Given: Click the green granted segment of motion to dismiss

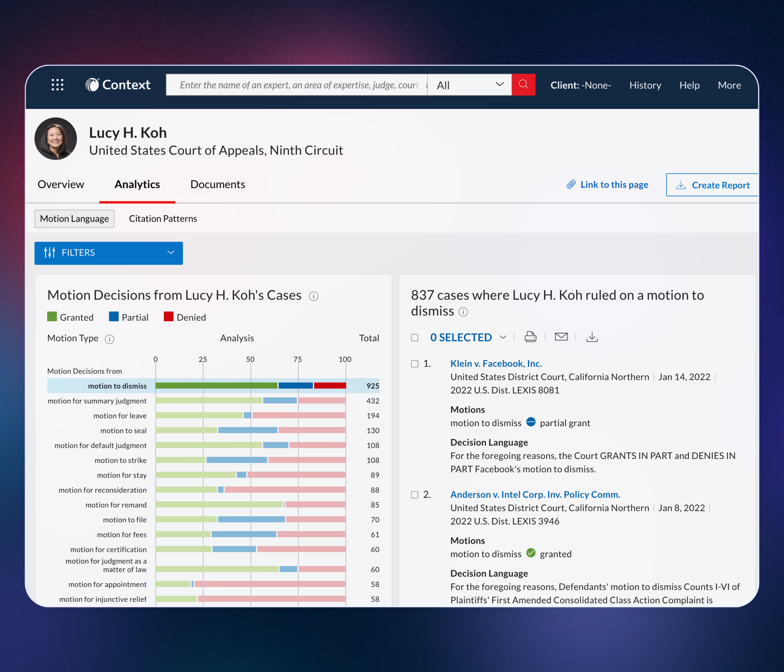Looking at the screenshot, I should (x=216, y=386).
